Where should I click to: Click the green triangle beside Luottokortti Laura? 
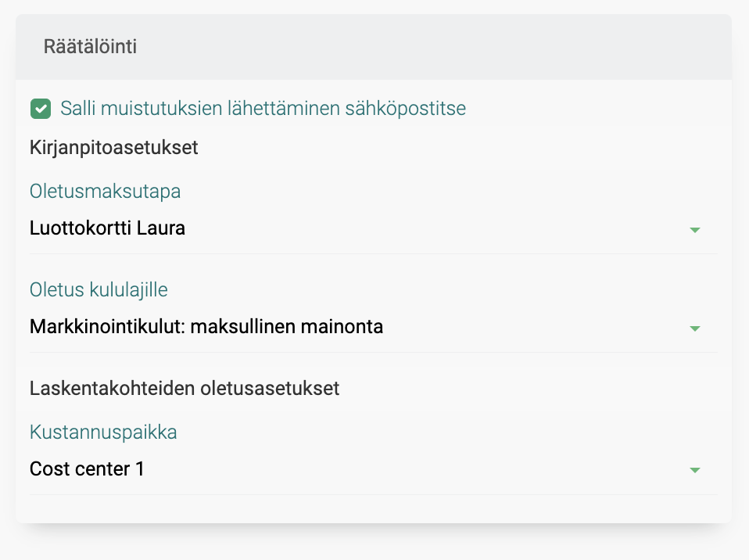coord(694,230)
